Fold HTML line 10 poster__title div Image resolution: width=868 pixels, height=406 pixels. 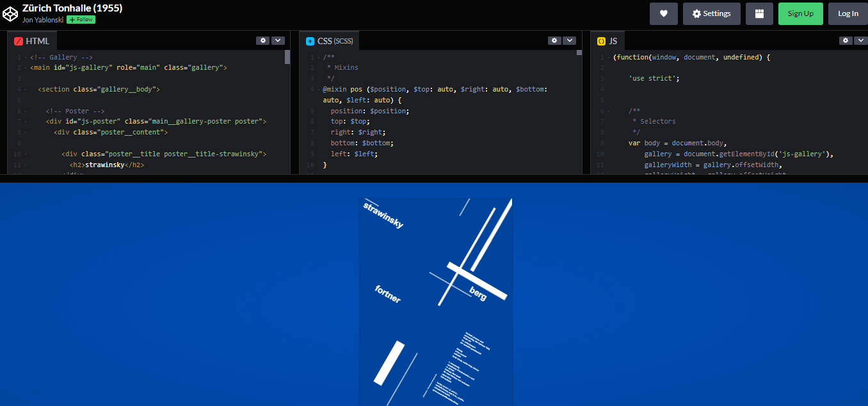(26, 154)
